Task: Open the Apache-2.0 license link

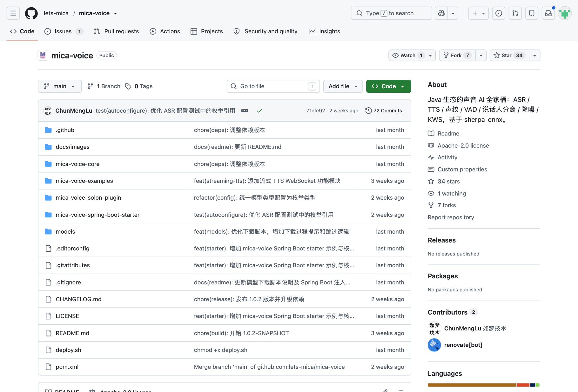Action: coord(463,146)
